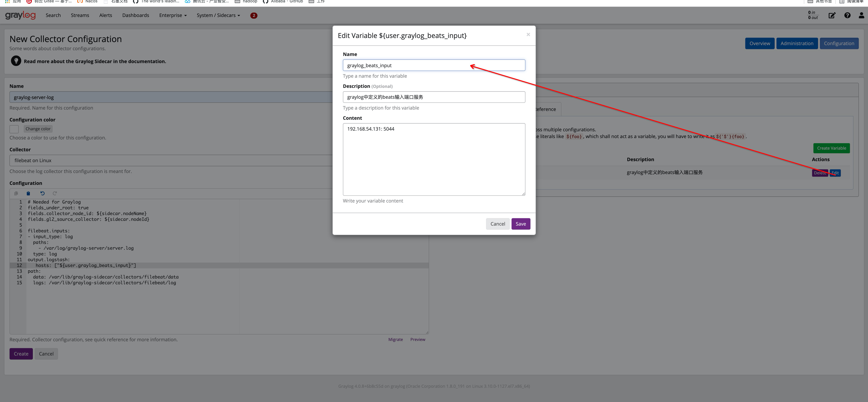Go to the Dashboards menu
The image size is (868, 402).
click(136, 15)
